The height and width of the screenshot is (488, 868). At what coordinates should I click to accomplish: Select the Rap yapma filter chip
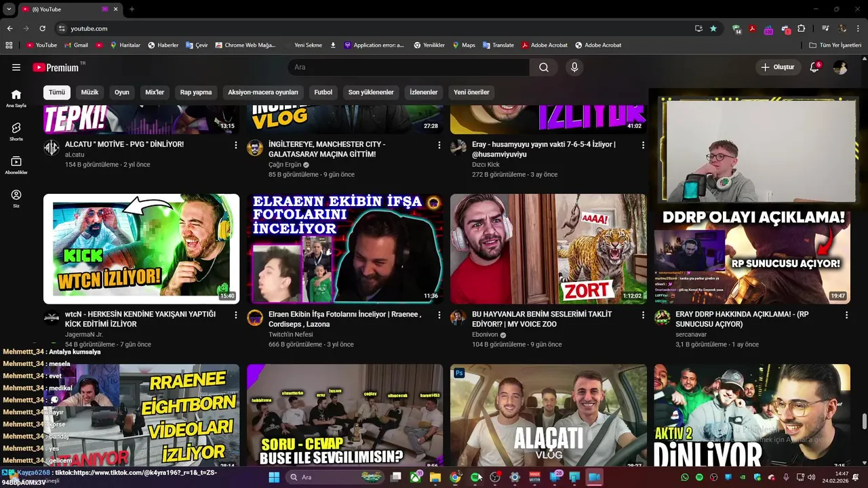196,92
